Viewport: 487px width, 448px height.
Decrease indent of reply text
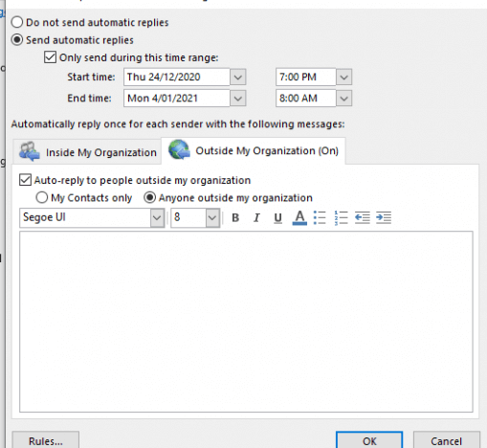tap(363, 217)
